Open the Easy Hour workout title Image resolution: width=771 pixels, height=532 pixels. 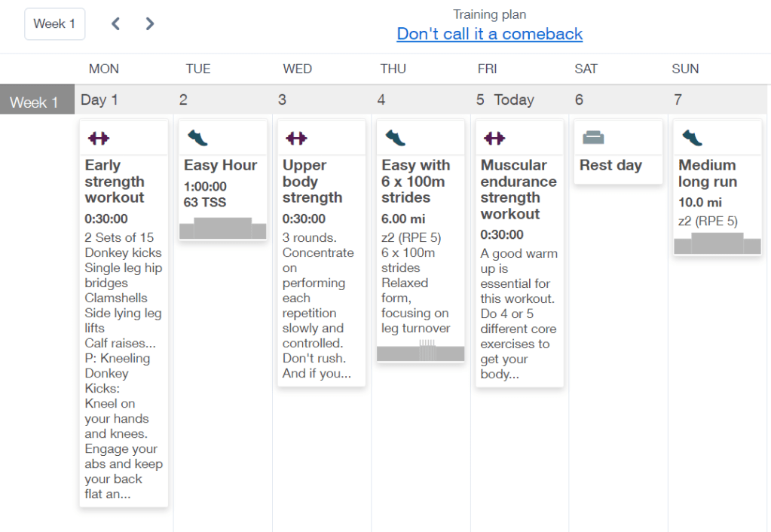click(220, 165)
